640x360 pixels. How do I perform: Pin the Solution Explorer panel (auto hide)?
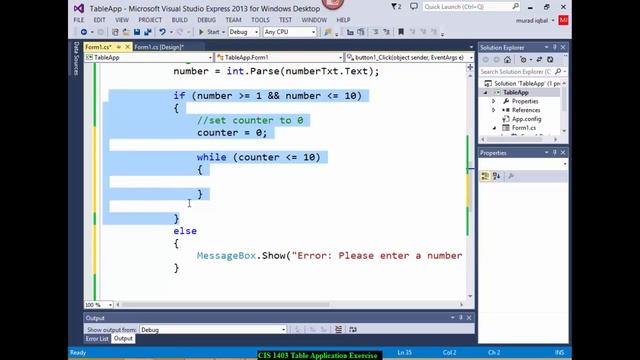(x=555, y=47)
